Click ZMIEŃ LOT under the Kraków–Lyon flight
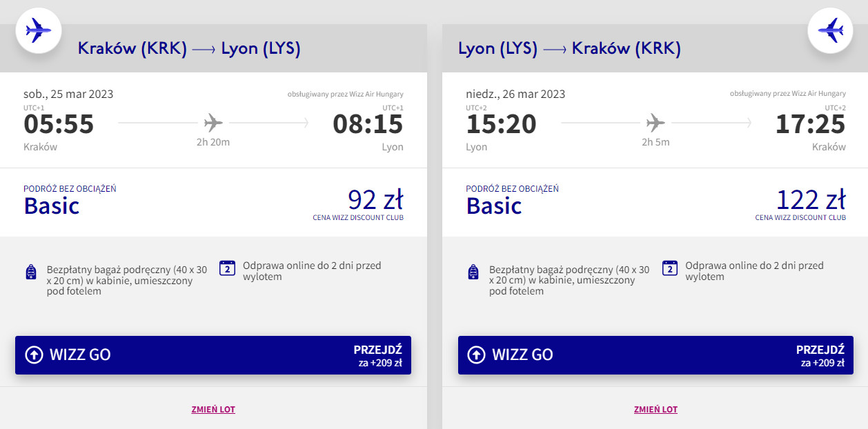The width and height of the screenshot is (868, 429). tap(213, 410)
